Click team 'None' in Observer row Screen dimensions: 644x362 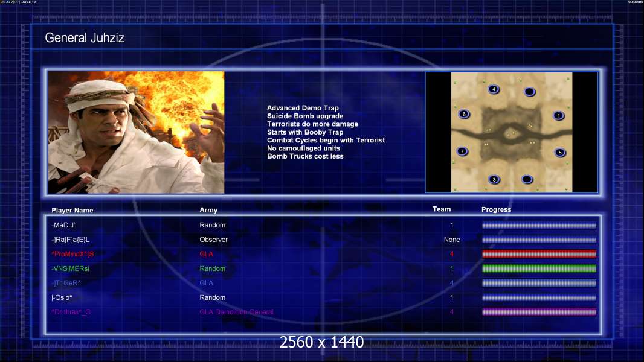(x=452, y=240)
